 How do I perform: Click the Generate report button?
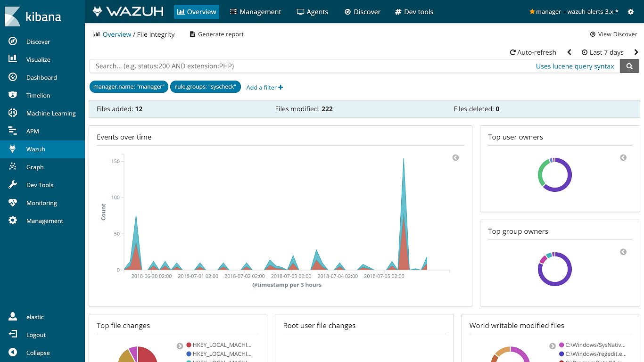click(x=217, y=34)
